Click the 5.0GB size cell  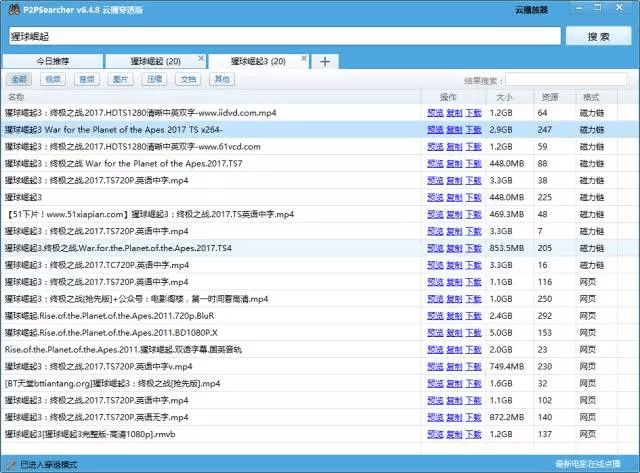point(501,333)
